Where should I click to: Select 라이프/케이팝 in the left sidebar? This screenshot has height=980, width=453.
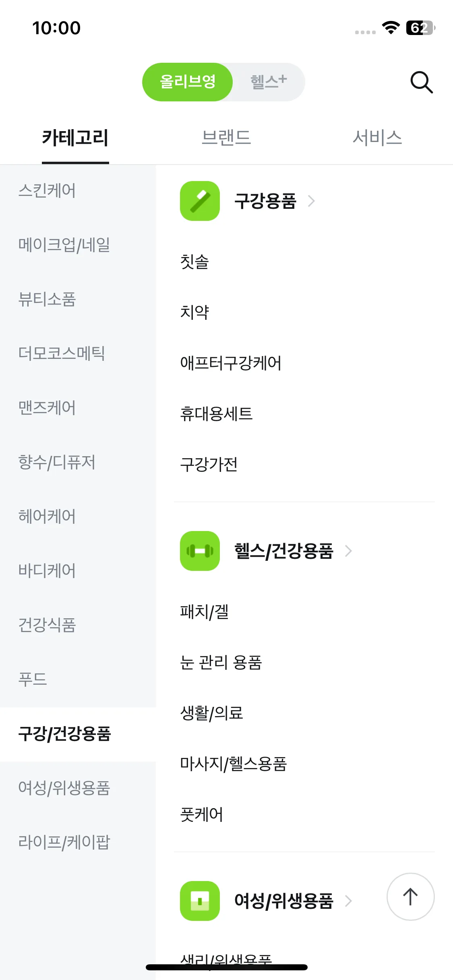pos(64,842)
